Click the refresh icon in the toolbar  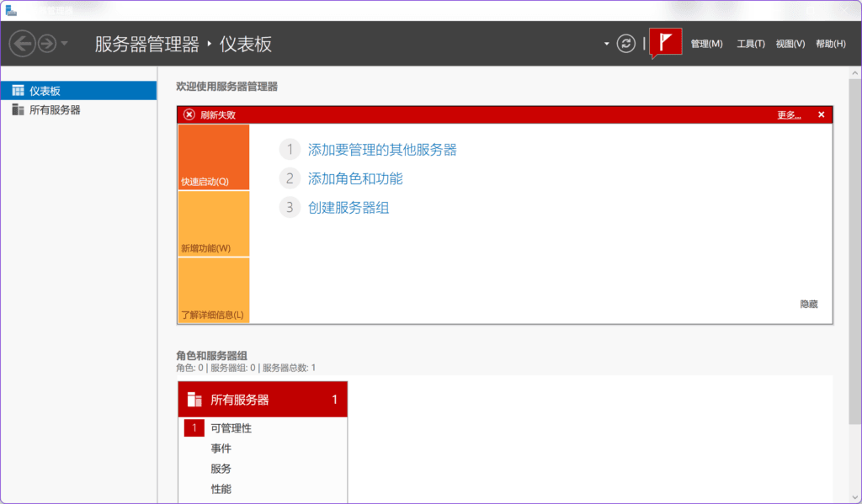(625, 43)
